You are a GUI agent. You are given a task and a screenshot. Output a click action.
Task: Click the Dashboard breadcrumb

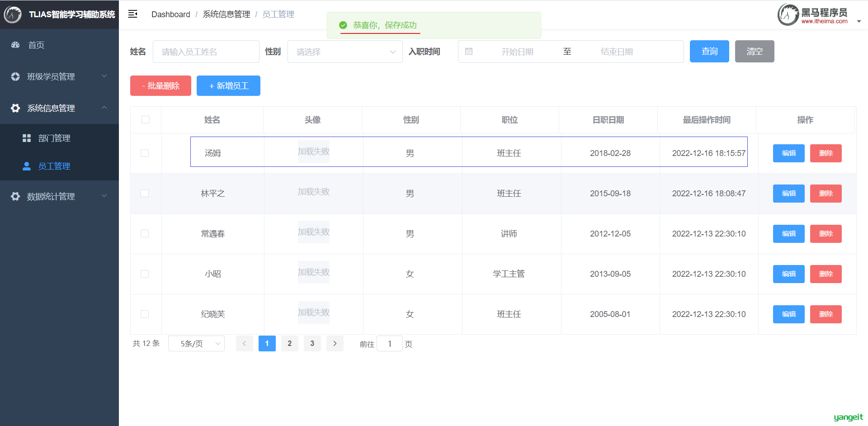pos(171,14)
